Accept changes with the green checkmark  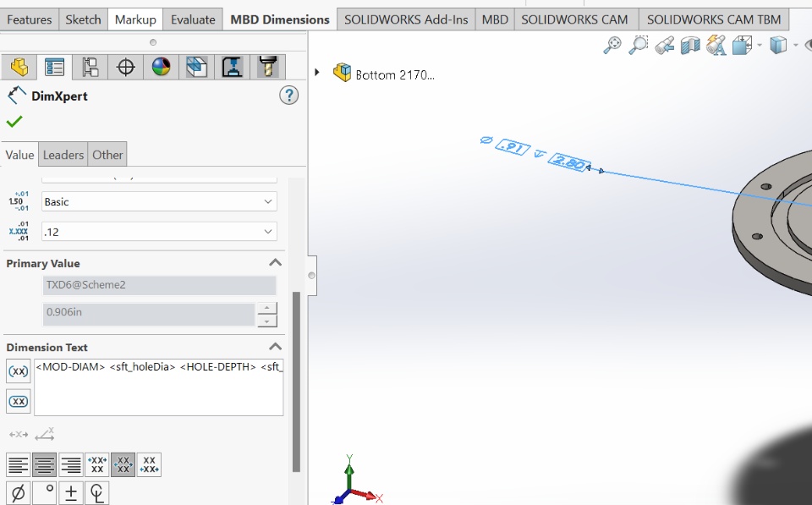tap(14, 122)
